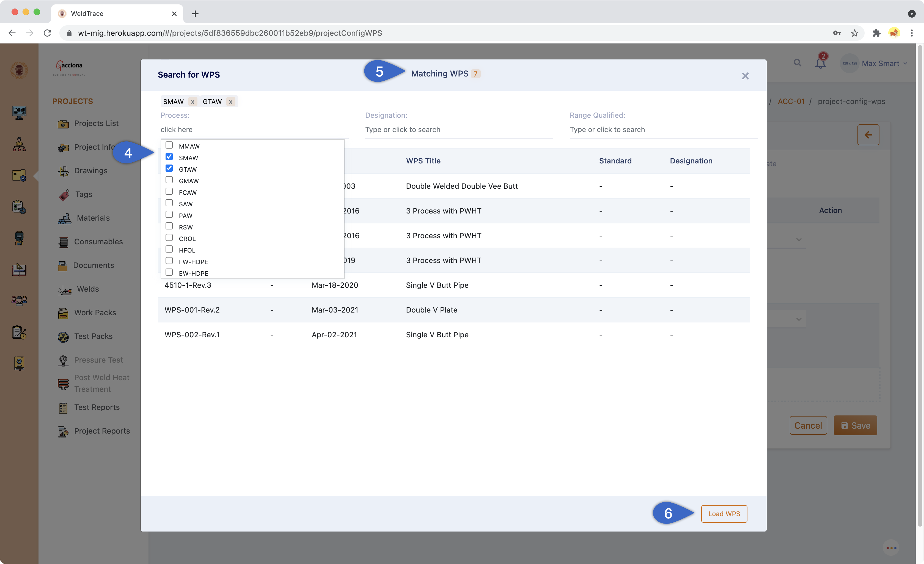Tick the PAW process checkbox

tap(169, 215)
